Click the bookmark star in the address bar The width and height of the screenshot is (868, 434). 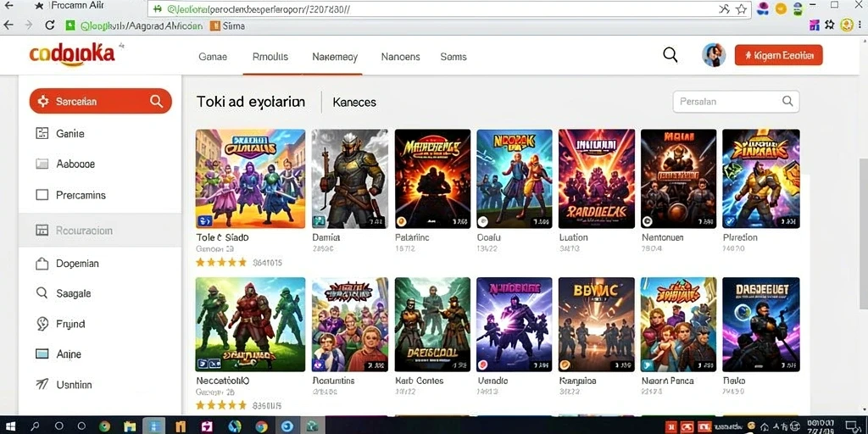741,9
